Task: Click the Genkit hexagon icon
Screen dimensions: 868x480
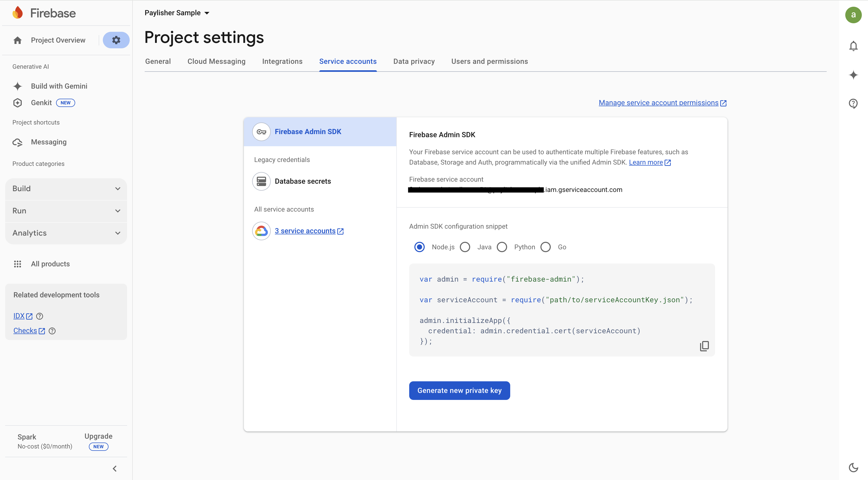Action: click(18, 103)
